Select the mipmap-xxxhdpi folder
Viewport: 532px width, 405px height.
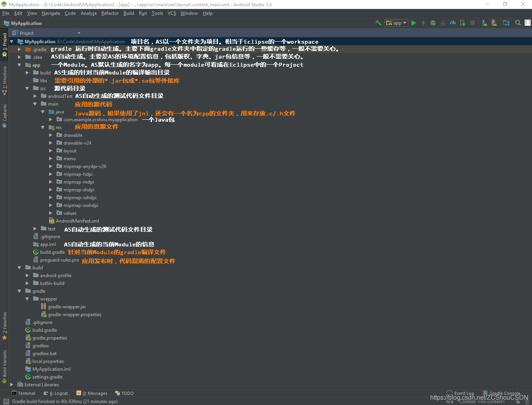(x=81, y=205)
